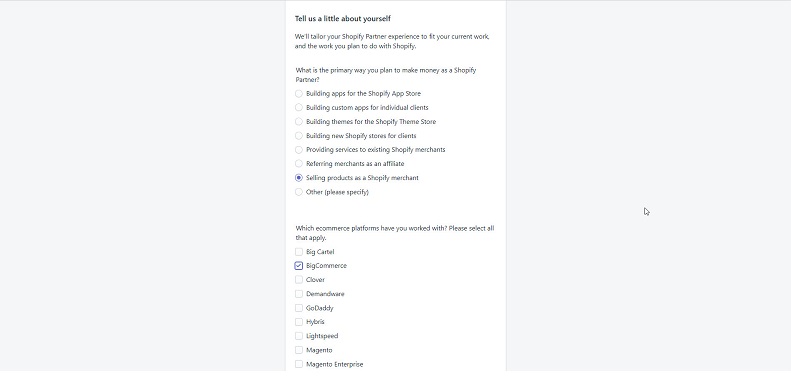Check the Magento platform box

click(299, 350)
